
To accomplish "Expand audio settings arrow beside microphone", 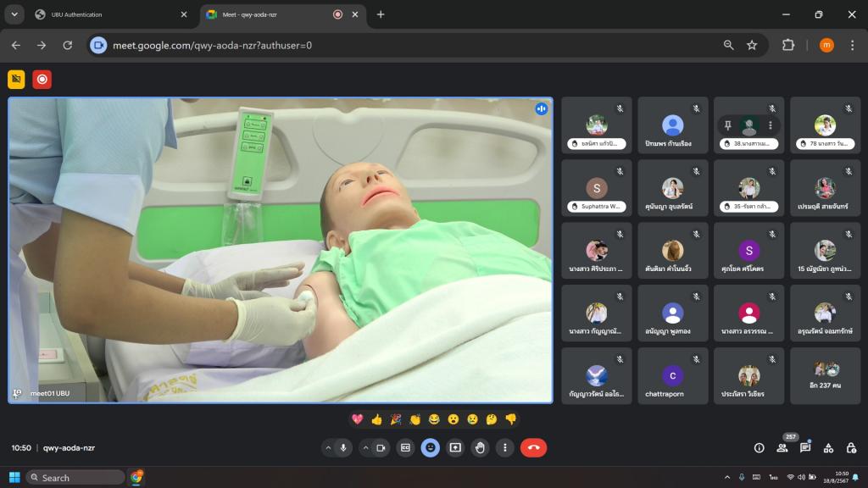I will click(329, 447).
